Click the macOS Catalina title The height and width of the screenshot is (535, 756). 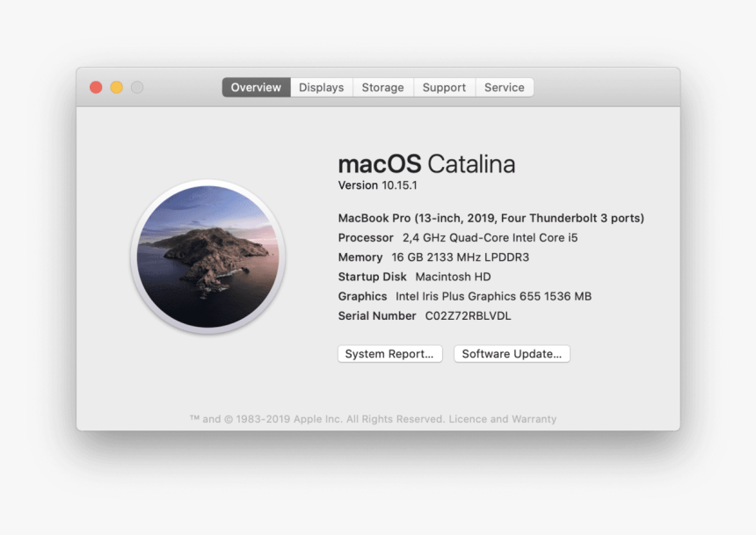(x=426, y=164)
